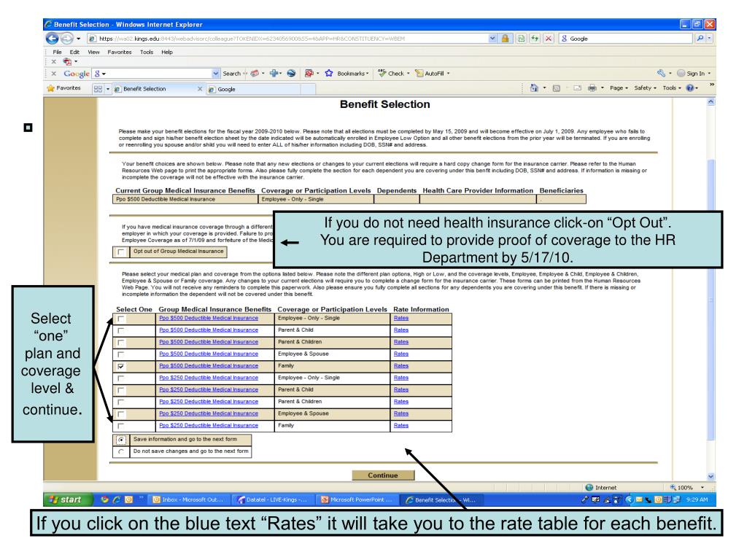
Task: Click the Google Earth globe toolbar icon
Action: pos(291,74)
